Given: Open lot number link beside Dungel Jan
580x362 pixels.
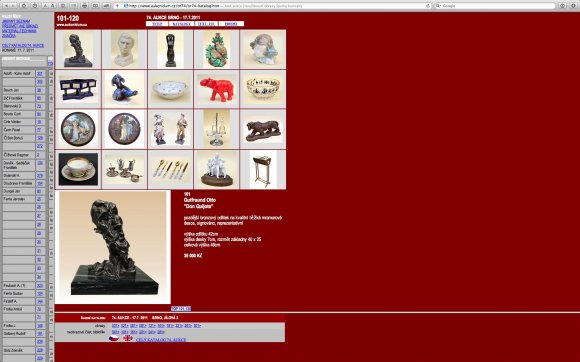Looking at the screenshot, I should click(39, 191).
